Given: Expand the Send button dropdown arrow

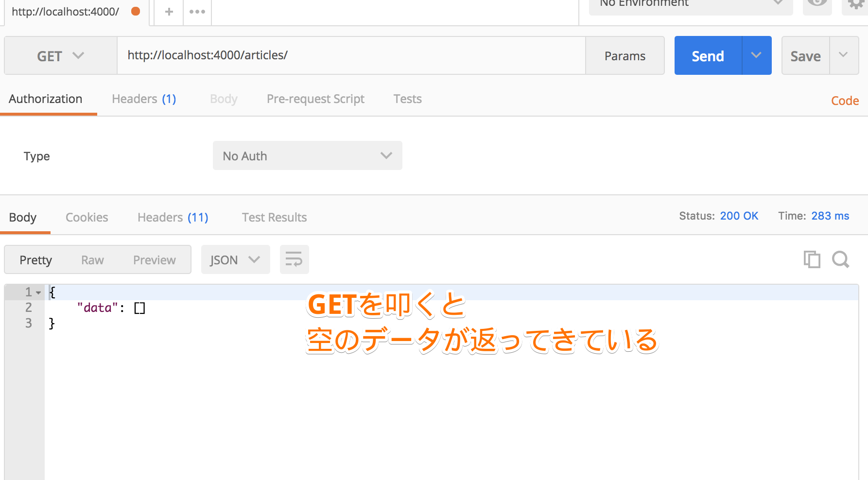Looking at the screenshot, I should point(756,55).
